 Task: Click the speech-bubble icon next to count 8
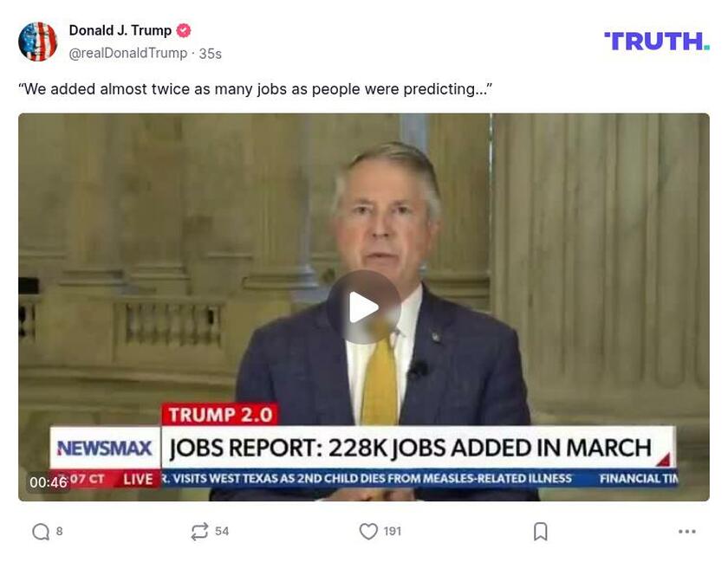click(40, 533)
